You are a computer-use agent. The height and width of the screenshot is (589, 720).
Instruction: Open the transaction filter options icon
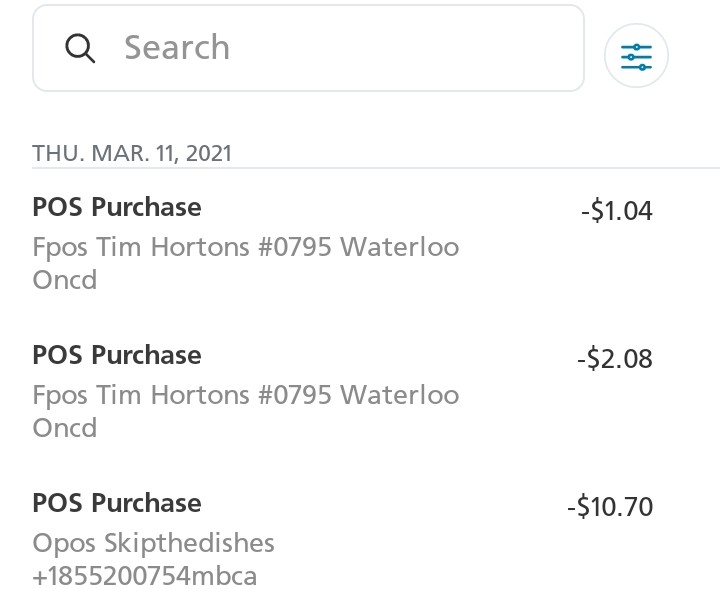636,57
